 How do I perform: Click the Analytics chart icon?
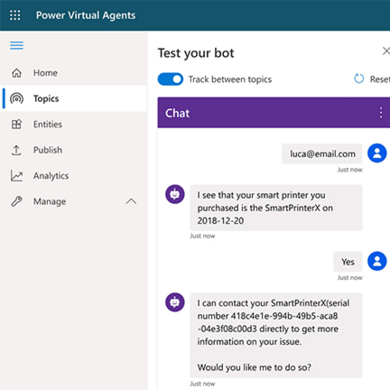16,176
